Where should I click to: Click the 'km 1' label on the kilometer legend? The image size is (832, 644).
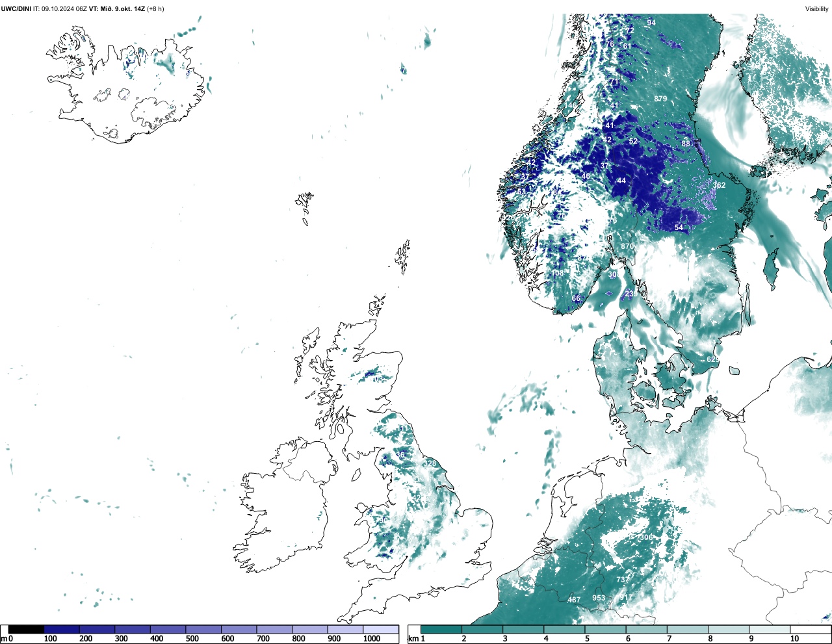[x=417, y=639]
